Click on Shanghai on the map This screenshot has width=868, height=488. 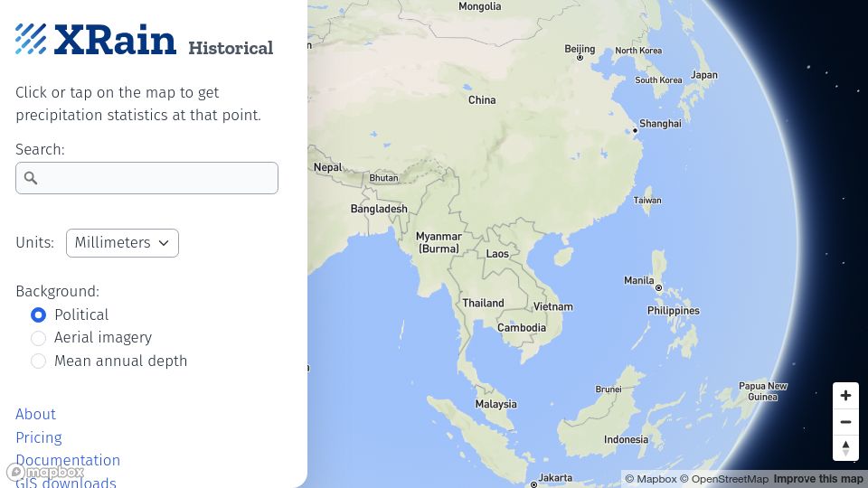[660, 124]
